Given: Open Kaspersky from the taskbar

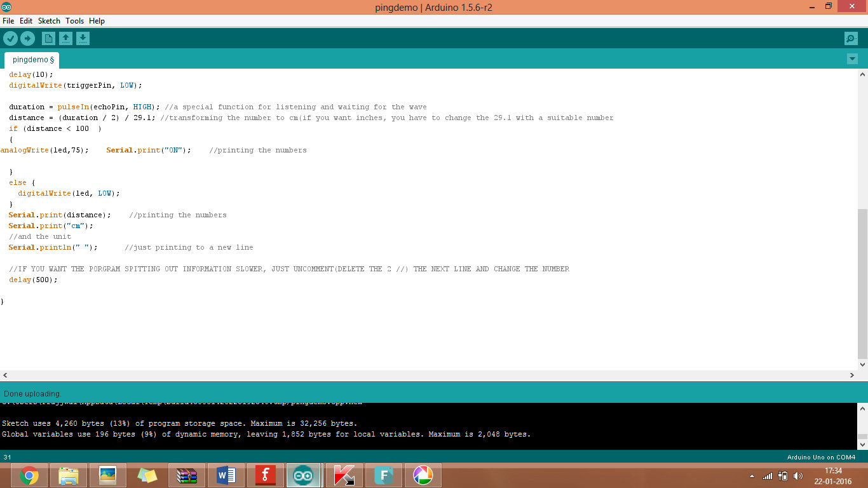Looking at the screenshot, I should [x=344, y=475].
